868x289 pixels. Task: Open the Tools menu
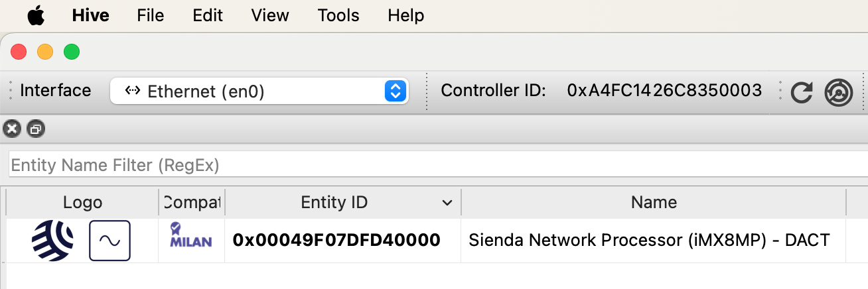pyautogui.click(x=338, y=15)
